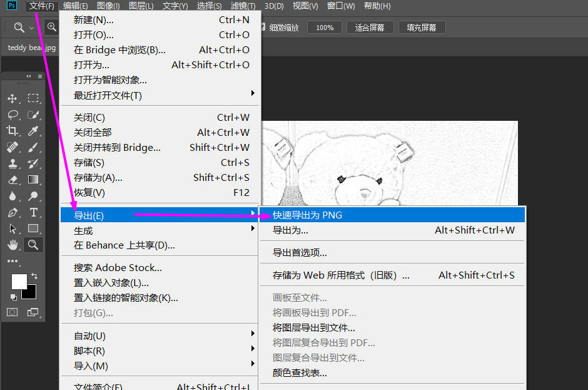Swap foreground and background colors
The image size is (588, 390).
34,276
